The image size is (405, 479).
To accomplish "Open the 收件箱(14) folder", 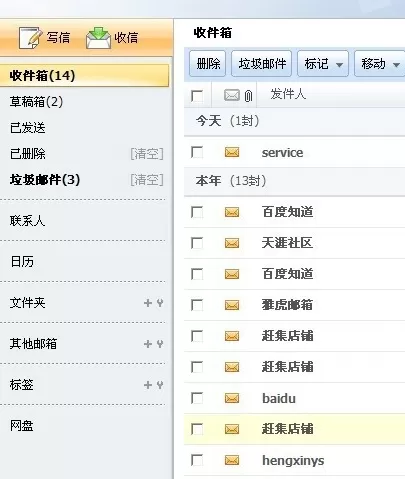I will coord(84,76).
